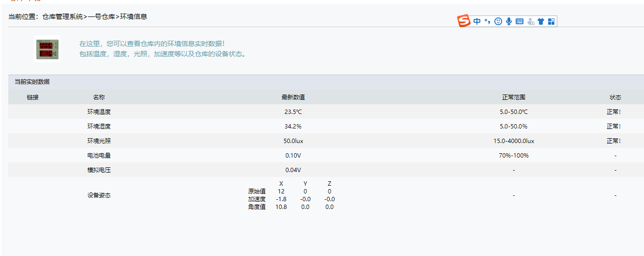Click the description line 在这里，您可以查看
Viewport: 644px width, 256px height.
click(x=152, y=44)
